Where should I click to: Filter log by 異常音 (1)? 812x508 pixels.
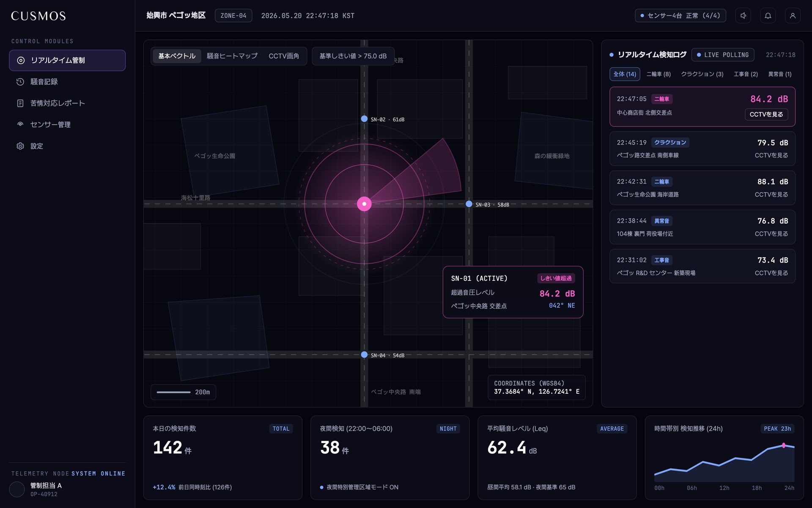point(780,74)
